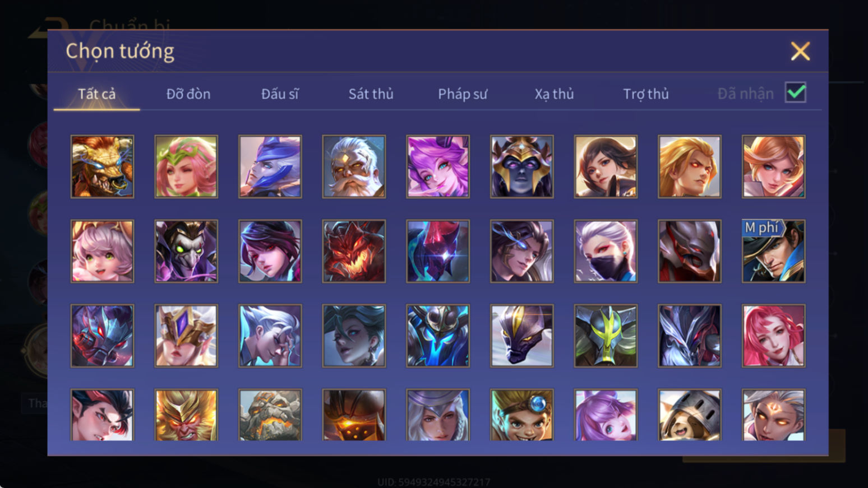Pick the boy with blue goggles hero
868x488 pixels.
[522, 415]
